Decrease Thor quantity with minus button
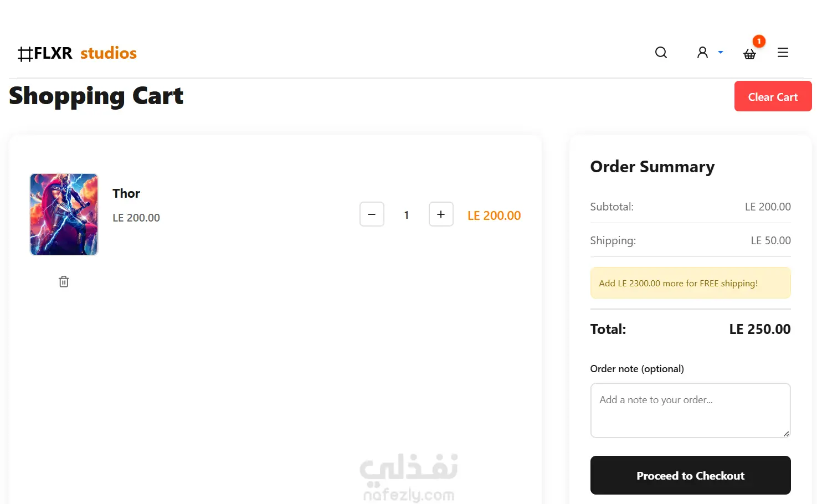This screenshot has width=817, height=504. pos(372,214)
